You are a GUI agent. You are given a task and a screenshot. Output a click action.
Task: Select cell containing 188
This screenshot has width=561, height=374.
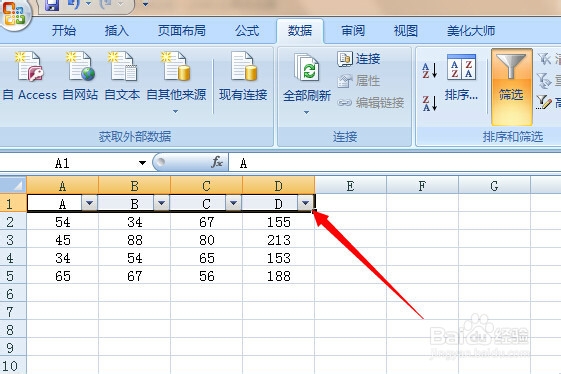coord(278,276)
